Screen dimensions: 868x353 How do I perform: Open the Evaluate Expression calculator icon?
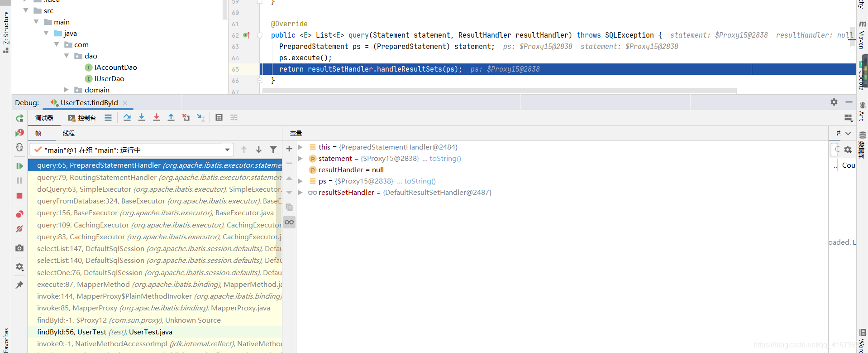219,118
